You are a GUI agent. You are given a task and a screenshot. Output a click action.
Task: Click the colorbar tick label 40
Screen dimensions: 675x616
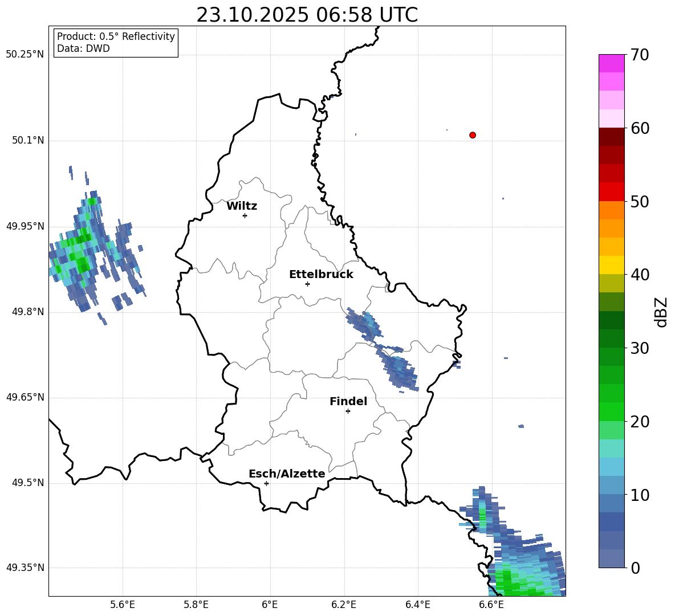click(640, 275)
